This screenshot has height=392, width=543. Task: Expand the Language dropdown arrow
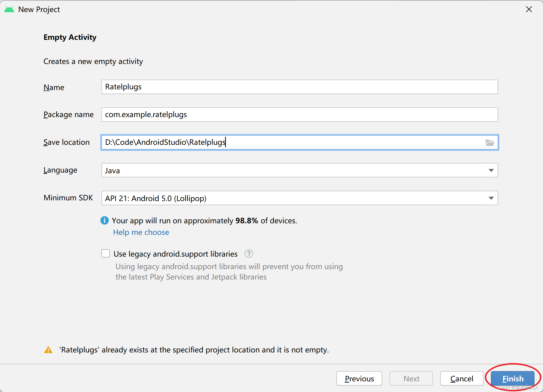point(491,170)
